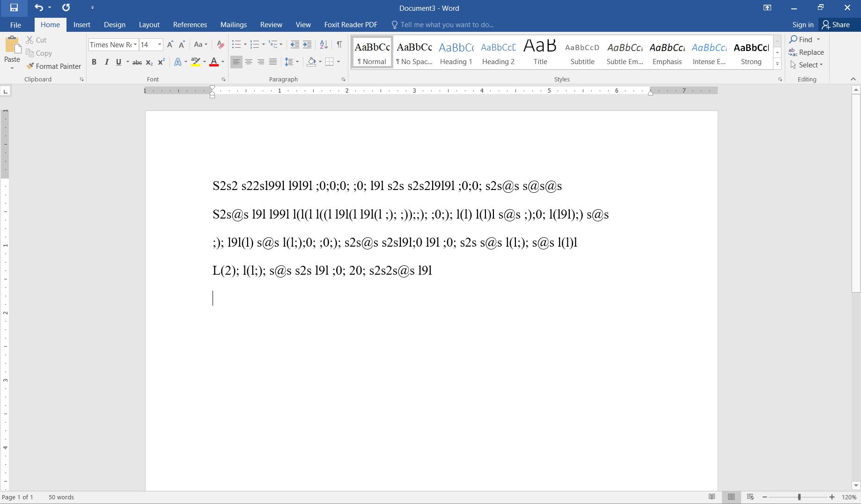
Task: Click Sign in link
Action: [802, 25]
